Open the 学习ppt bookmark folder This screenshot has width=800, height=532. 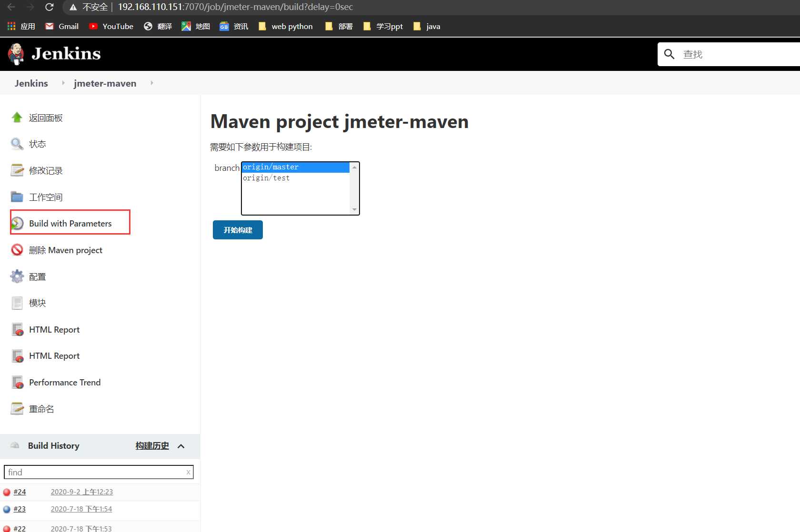383,26
